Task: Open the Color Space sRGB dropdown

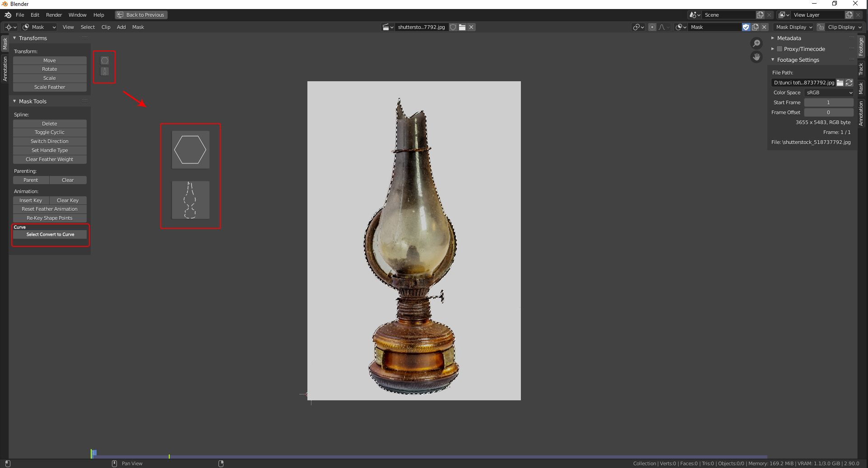Action: 829,93
